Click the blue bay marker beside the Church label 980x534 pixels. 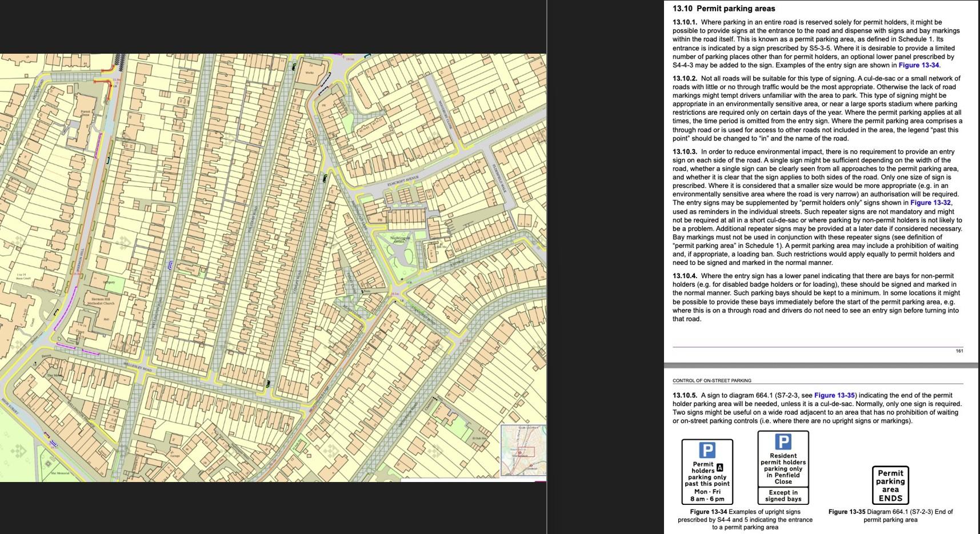170,265
